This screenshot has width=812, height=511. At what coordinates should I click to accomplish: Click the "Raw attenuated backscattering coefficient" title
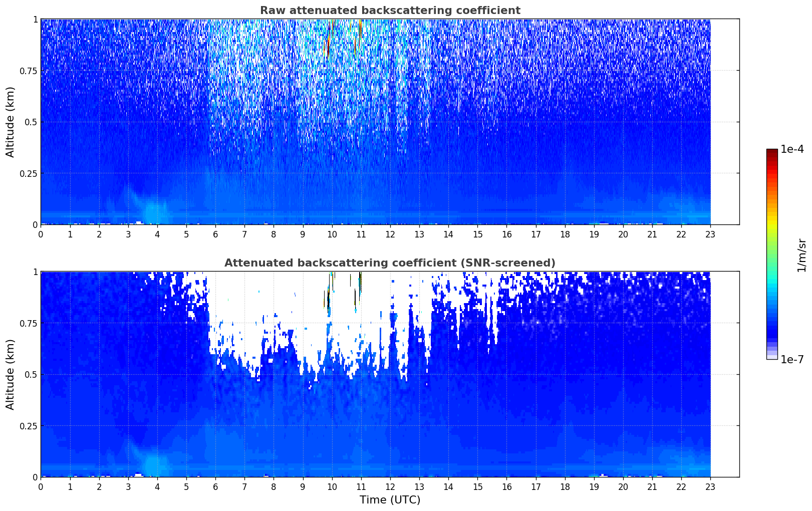pyautogui.click(x=390, y=11)
